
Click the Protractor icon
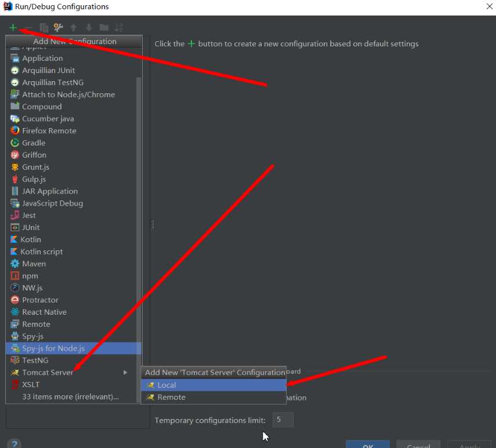pyautogui.click(x=15, y=300)
